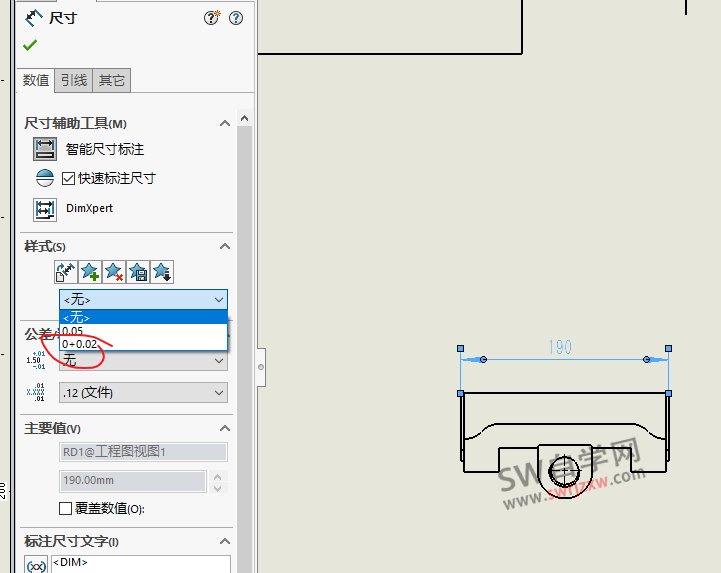Select <无> in the style list
This screenshot has height=573, width=721.
(143, 317)
